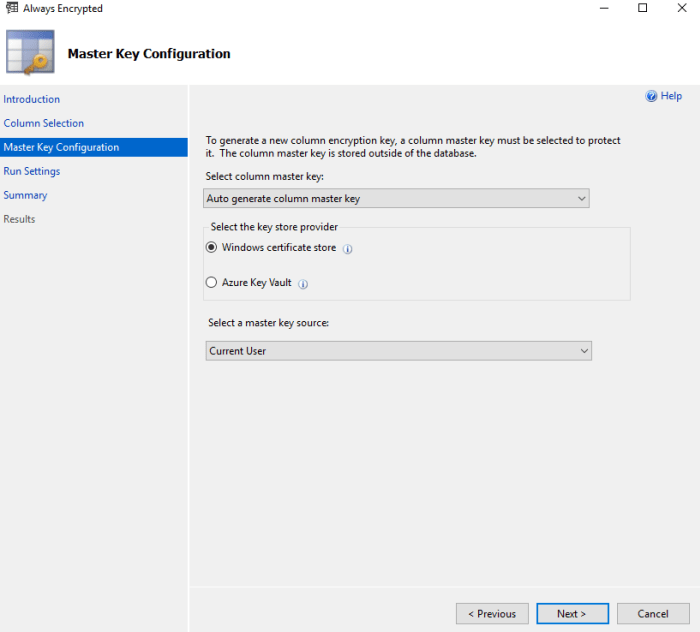The image size is (700, 632).
Task: Open the Summary step in sidebar
Action: 25,195
